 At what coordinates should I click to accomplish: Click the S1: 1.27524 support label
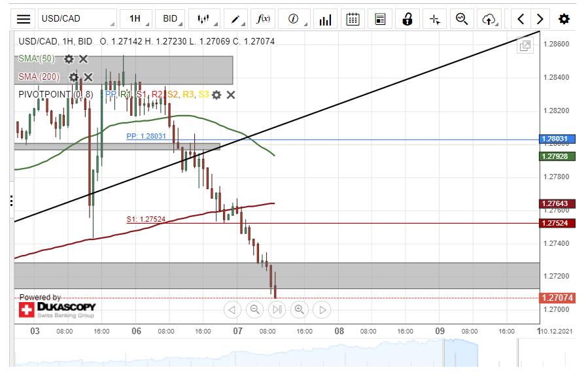pos(146,219)
